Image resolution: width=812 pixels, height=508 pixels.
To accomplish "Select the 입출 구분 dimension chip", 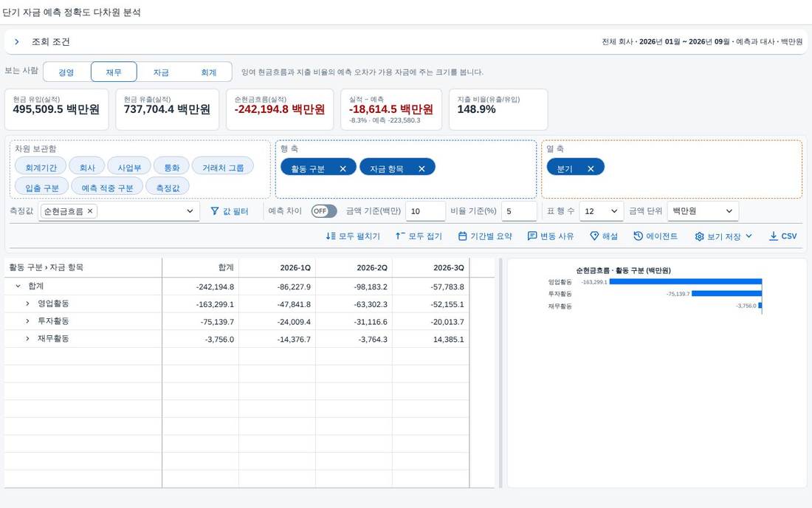I will click(x=42, y=188).
